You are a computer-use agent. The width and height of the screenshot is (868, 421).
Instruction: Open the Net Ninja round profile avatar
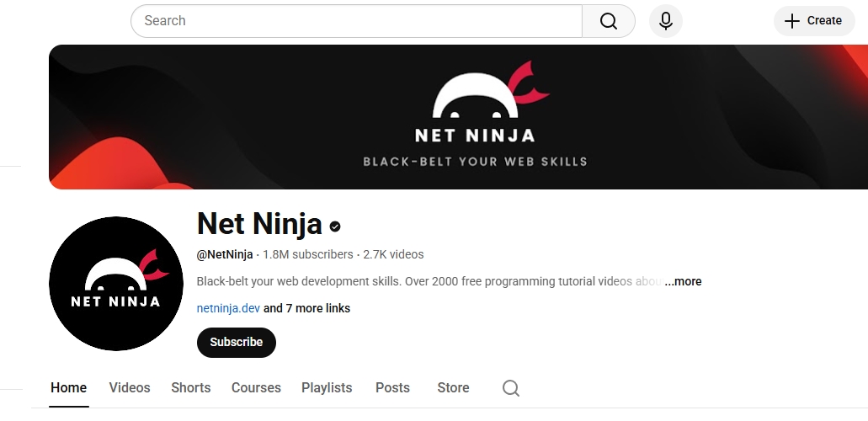coord(116,284)
